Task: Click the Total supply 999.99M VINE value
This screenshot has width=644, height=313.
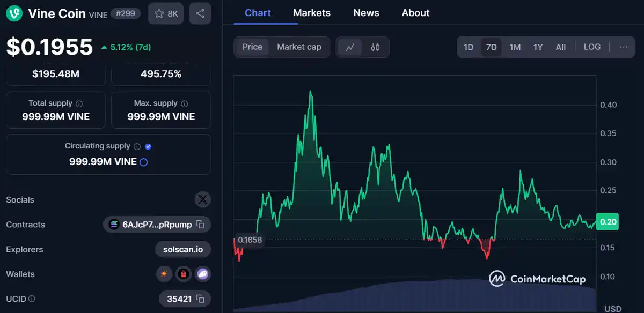Action: pyautogui.click(x=56, y=116)
